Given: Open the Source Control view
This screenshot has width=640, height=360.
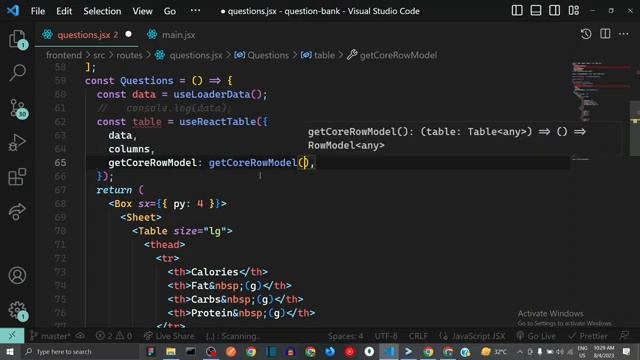Looking at the screenshot, I should 17,109.
